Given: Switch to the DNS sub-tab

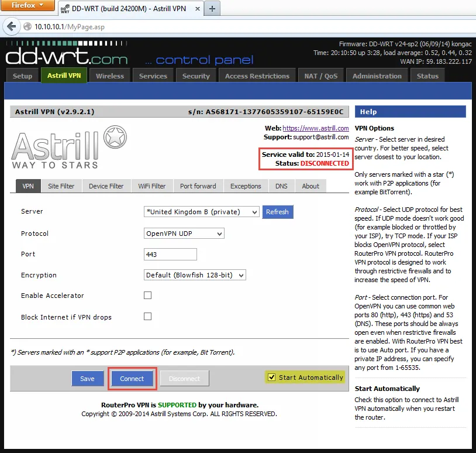Looking at the screenshot, I should pos(281,186).
